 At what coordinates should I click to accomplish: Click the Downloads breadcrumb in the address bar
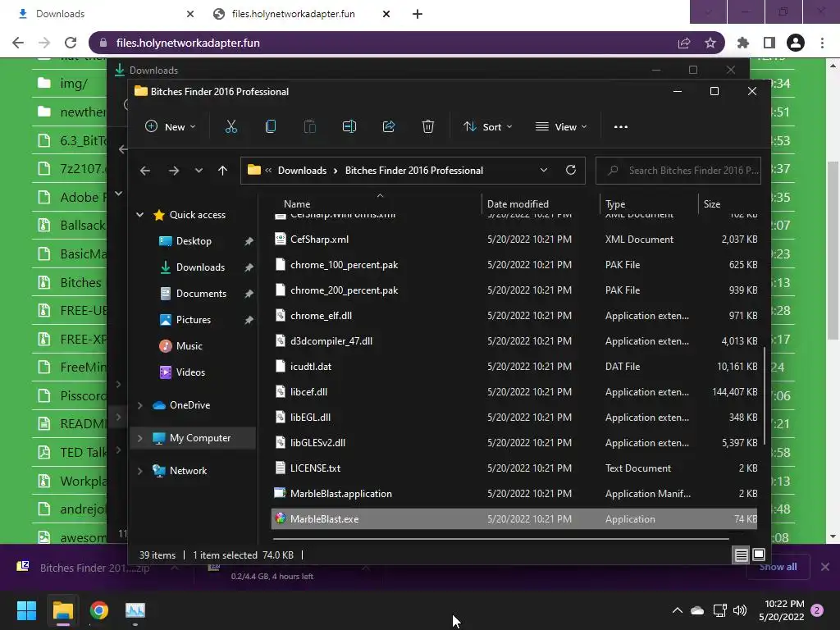(302, 171)
